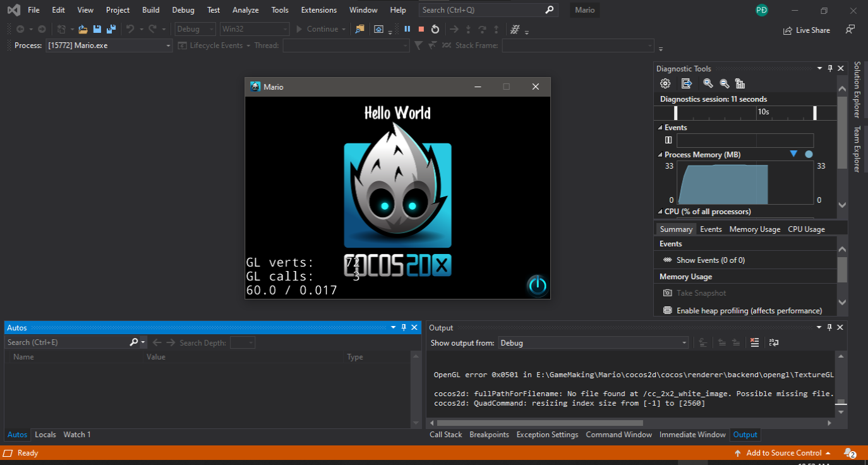Open the Solution Explorer side tab
The width and height of the screenshot is (868, 465).
click(857, 90)
